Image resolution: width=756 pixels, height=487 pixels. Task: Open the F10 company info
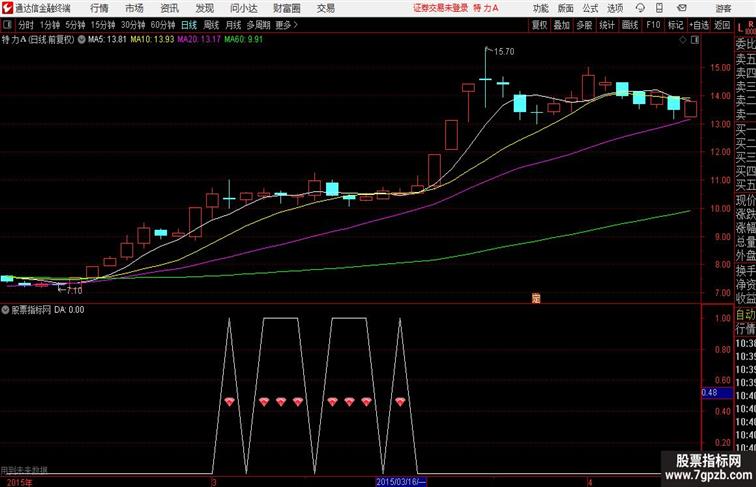click(653, 25)
